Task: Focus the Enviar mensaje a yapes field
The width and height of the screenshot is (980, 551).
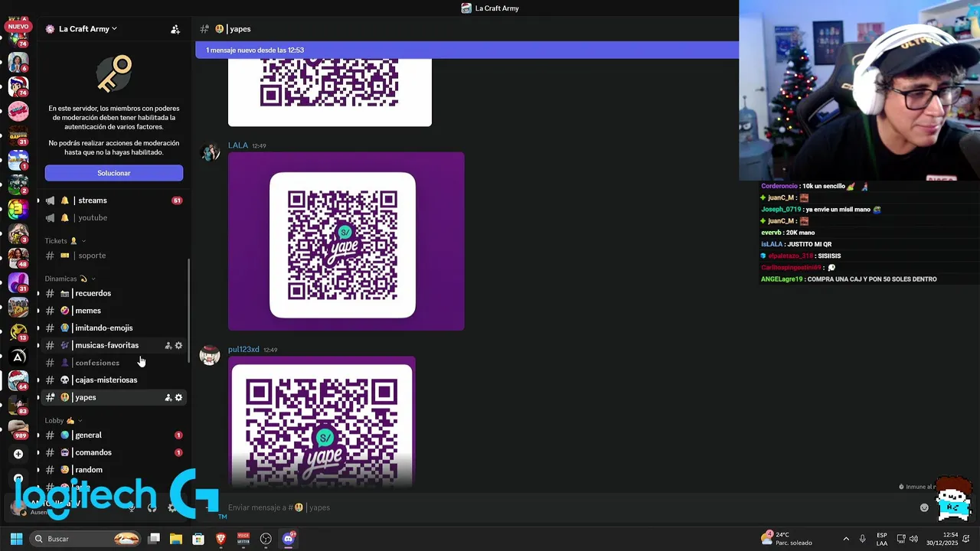Action: pos(567,507)
